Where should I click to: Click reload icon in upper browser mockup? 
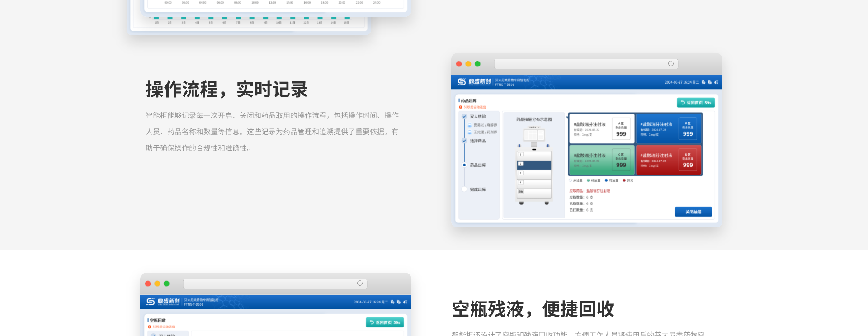point(671,64)
